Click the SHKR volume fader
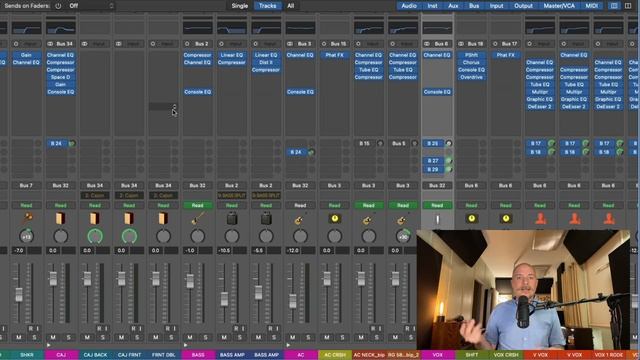Screen dimensions: 640x360 point(19,294)
